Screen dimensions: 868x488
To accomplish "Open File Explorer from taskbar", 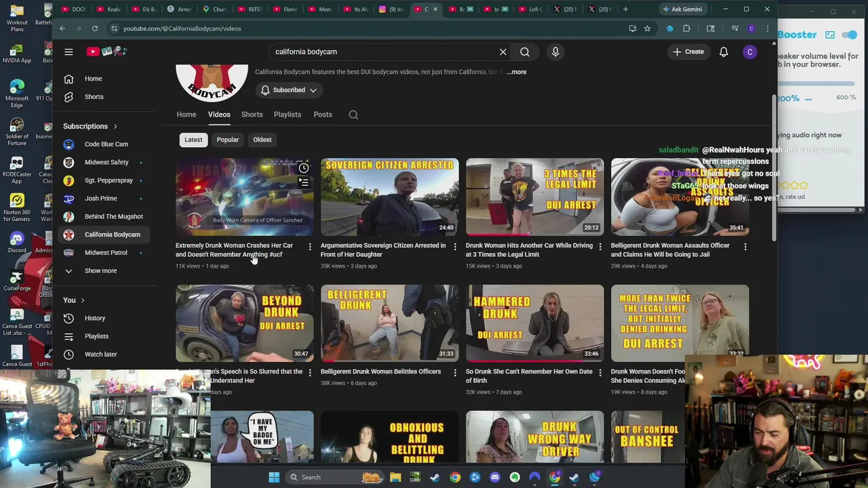I will click(x=395, y=477).
